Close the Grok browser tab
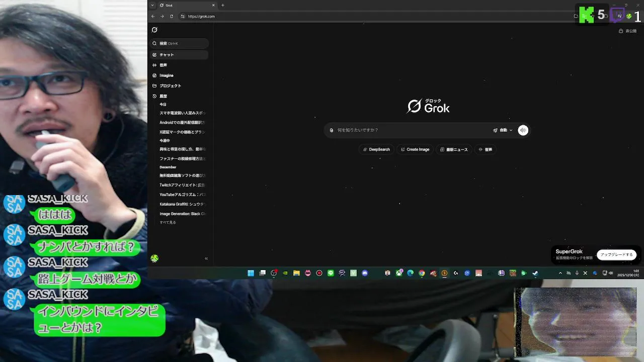The height and width of the screenshot is (362, 644). point(213,5)
